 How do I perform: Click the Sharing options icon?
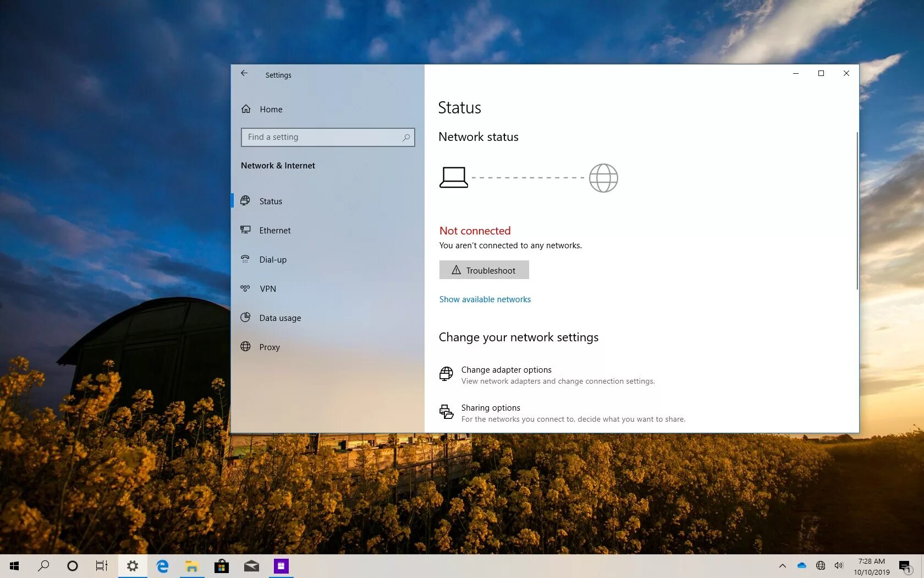pyautogui.click(x=446, y=412)
